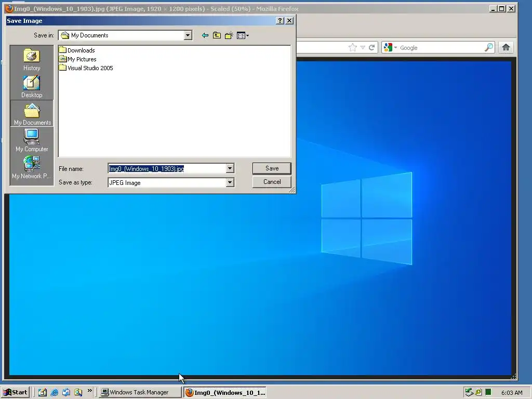
Task: Select My Documents in the places bar
Action: (32, 114)
